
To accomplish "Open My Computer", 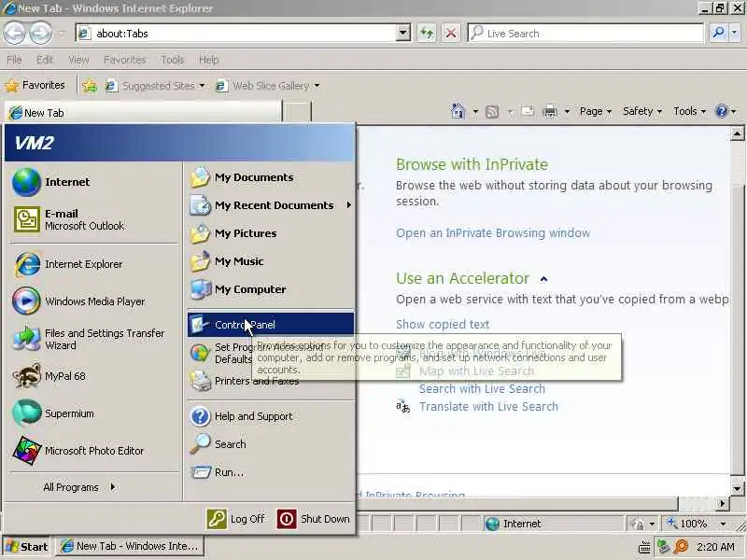I will click(271, 289).
